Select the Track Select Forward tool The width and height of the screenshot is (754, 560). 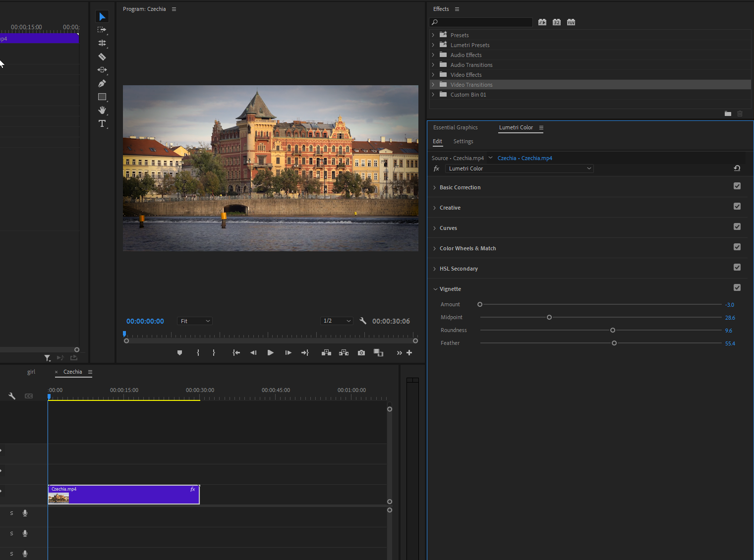click(x=102, y=30)
